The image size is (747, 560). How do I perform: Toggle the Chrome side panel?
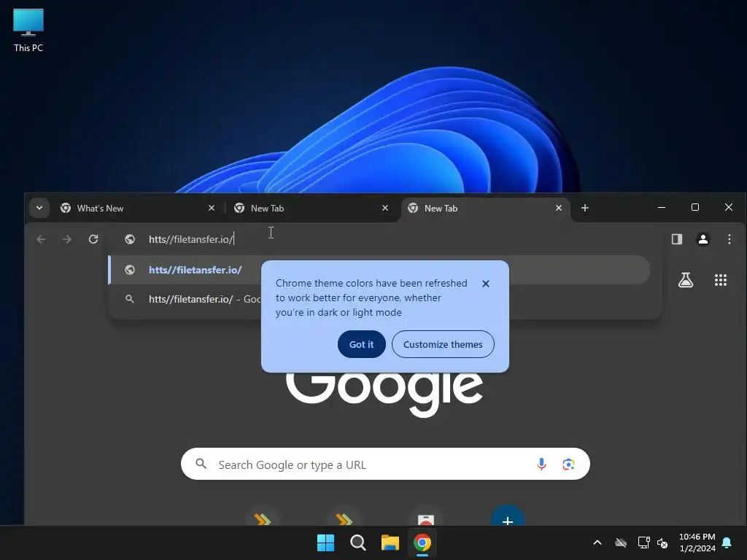pos(676,239)
